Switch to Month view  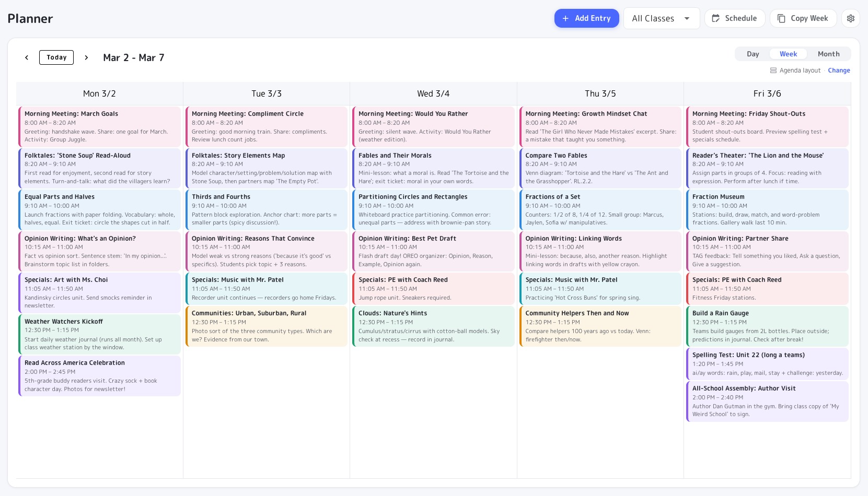point(828,54)
